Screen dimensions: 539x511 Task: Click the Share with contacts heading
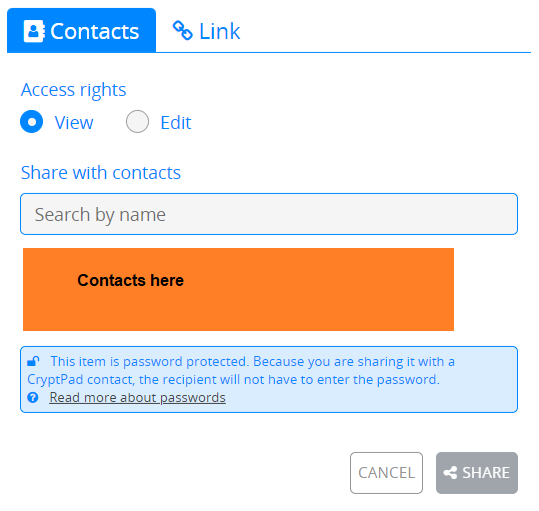pyautogui.click(x=101, y=173)
